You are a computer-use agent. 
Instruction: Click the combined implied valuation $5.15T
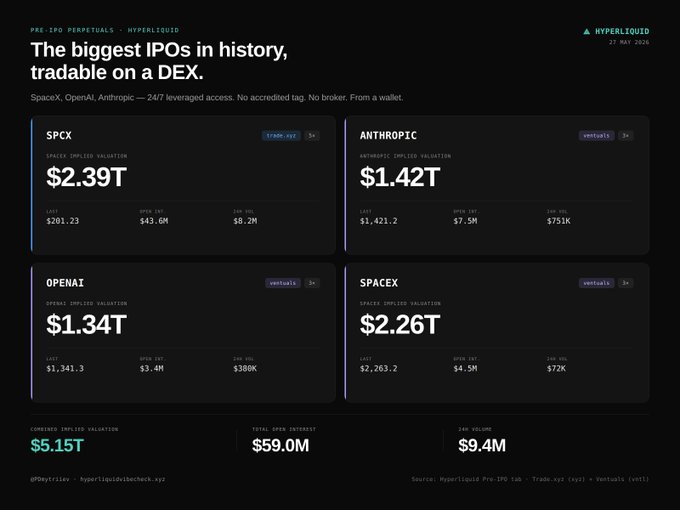coord(57,445)
